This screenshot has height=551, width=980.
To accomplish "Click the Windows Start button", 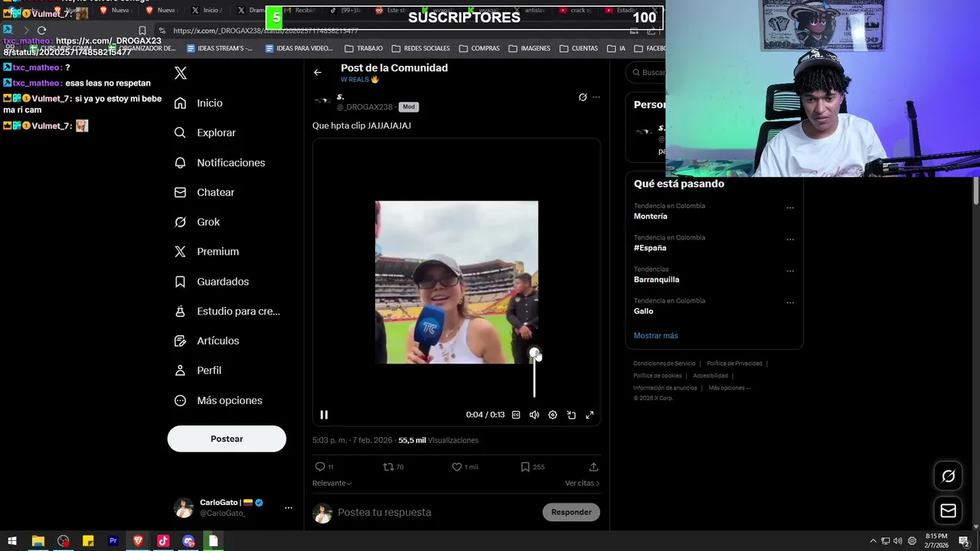I will (x=12, y=541).
